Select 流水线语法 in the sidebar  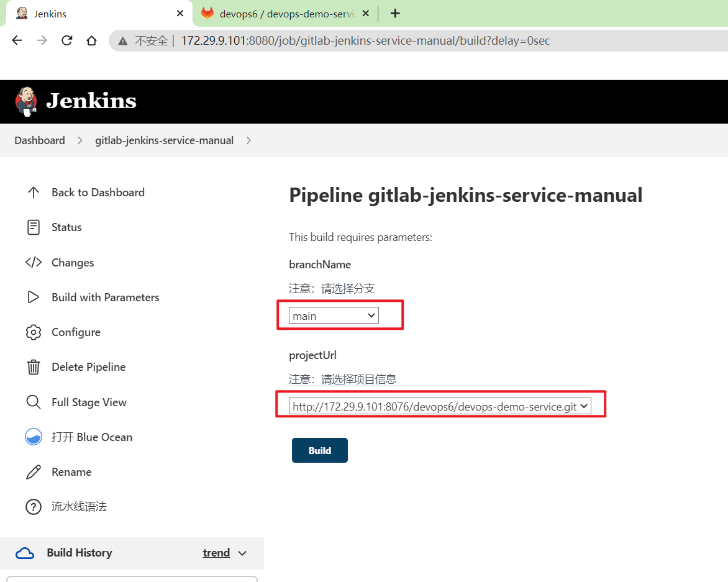(x=79, y=507)
